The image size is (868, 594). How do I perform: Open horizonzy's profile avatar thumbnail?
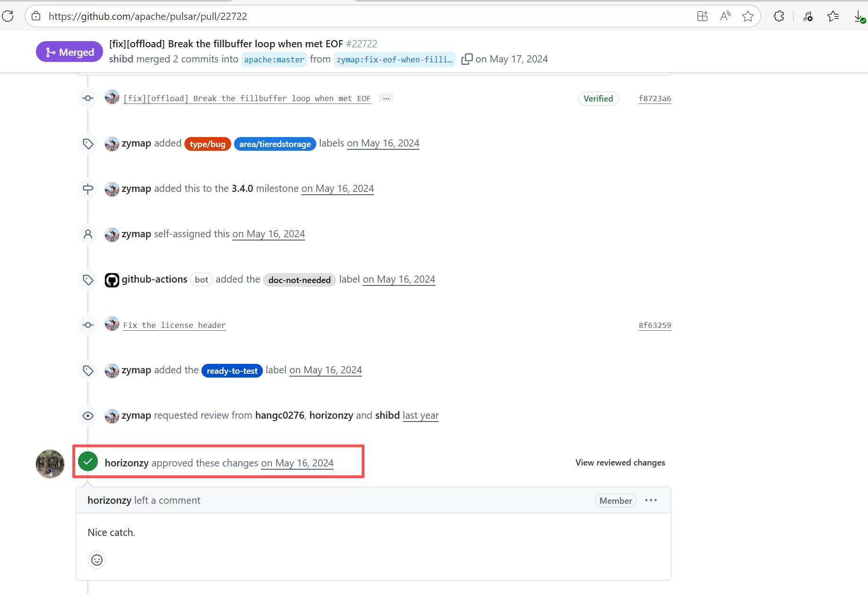coord(50,464)
